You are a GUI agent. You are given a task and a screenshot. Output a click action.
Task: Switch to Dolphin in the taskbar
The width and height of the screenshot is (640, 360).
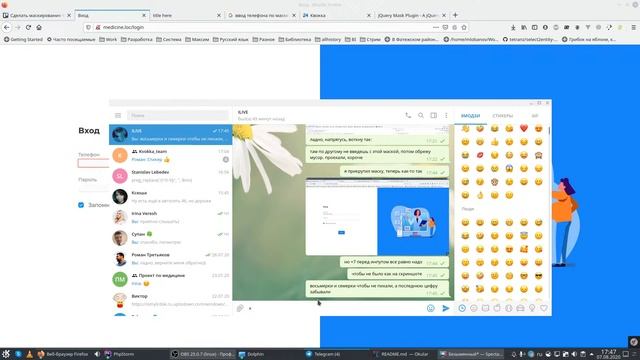coord(251,354)
